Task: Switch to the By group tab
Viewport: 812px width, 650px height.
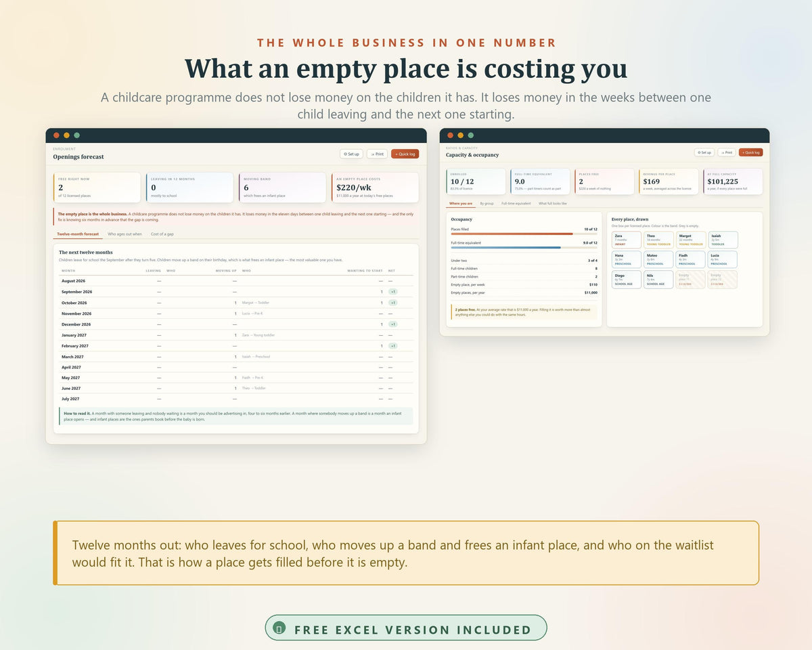Action: coord(487,203)
